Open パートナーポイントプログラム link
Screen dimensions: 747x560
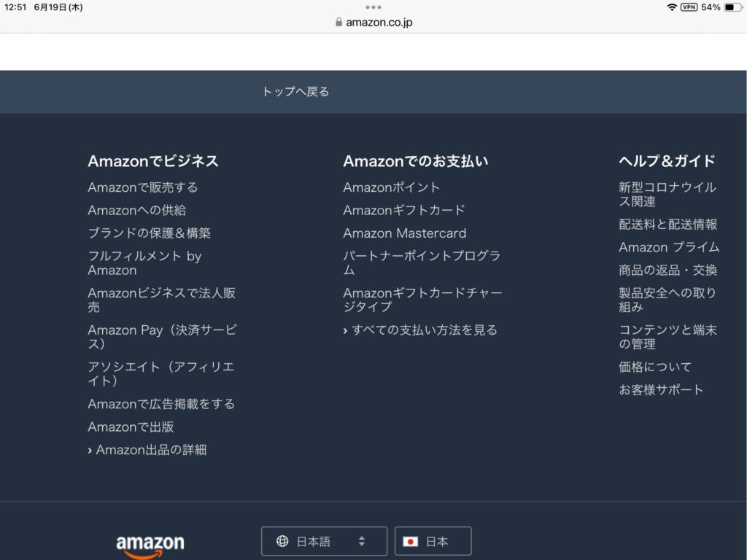[x=422, y=262]
